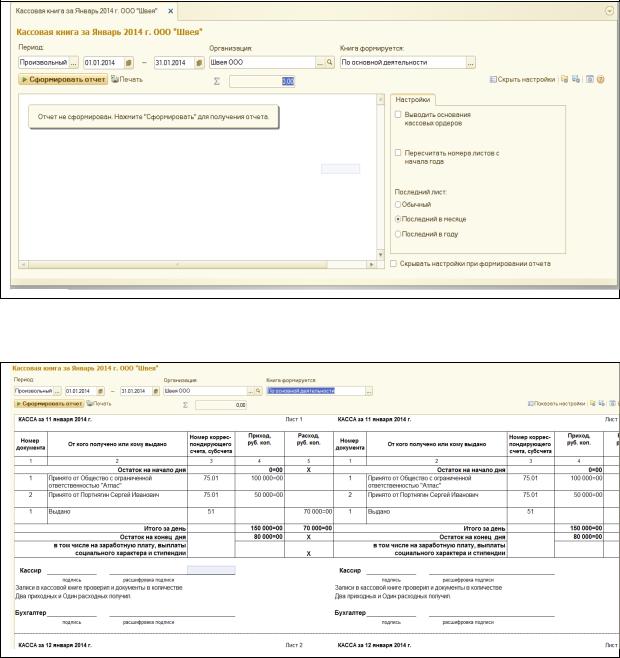This screenshot has width=620, height=658.
Task: Click the sum field showing 0,00 in lower window
Action: coord(221,405)
